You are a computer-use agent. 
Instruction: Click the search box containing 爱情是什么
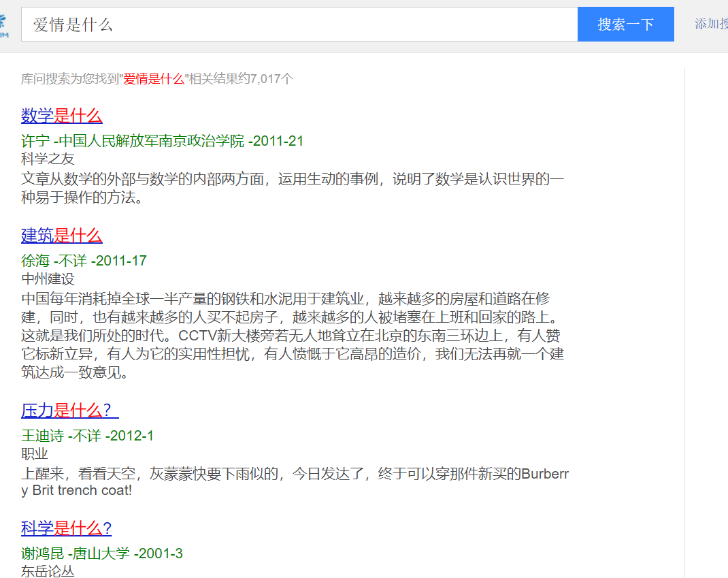pyautogui.click(x=299, y=24)
